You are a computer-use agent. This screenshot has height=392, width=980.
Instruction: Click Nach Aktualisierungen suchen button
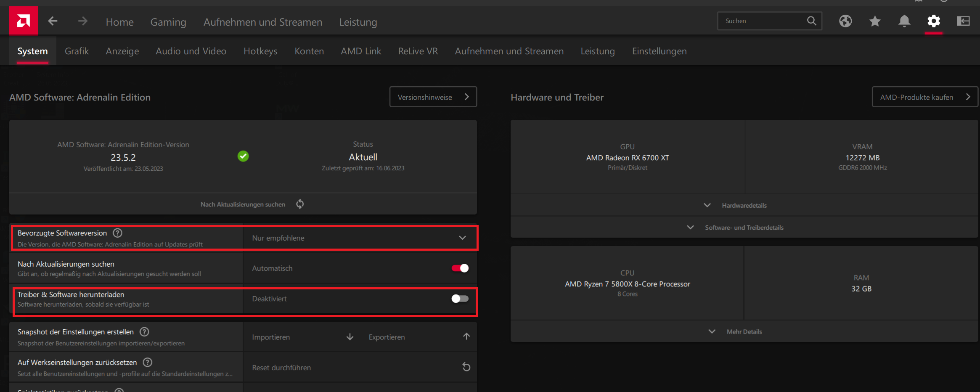tap(243, 204)
